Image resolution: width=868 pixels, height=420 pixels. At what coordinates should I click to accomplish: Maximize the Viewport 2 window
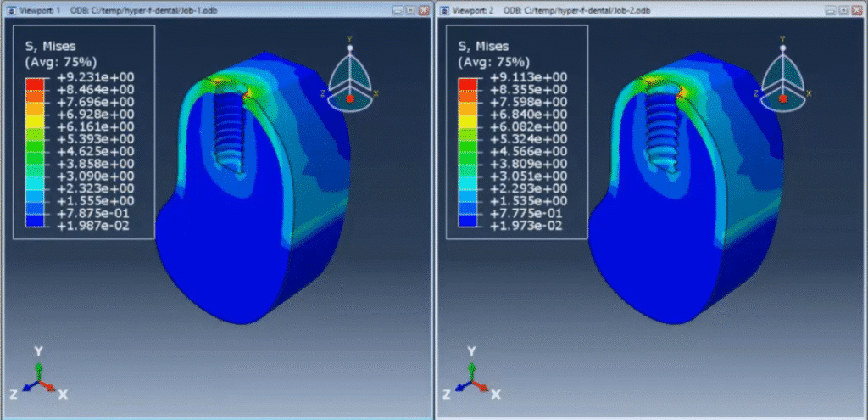click(x=843, y=10)
